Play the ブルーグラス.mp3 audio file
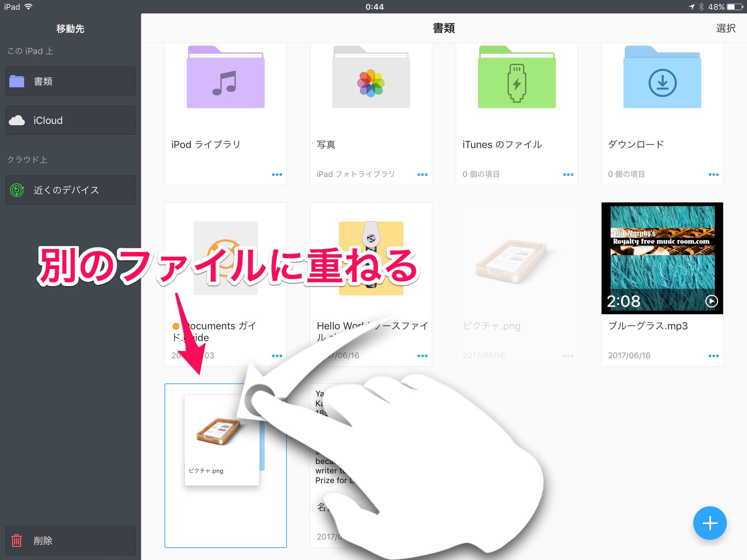 tap(711, 301)
